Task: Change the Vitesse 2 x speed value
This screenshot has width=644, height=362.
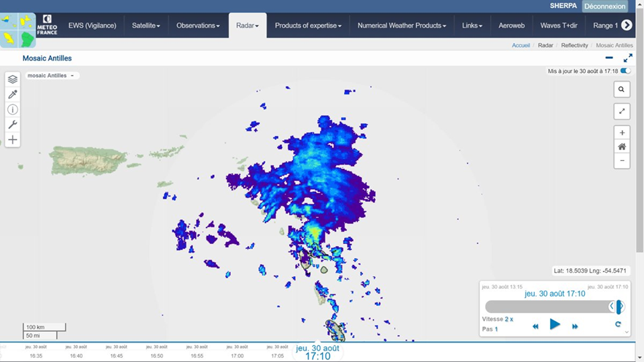Action: 509,319
